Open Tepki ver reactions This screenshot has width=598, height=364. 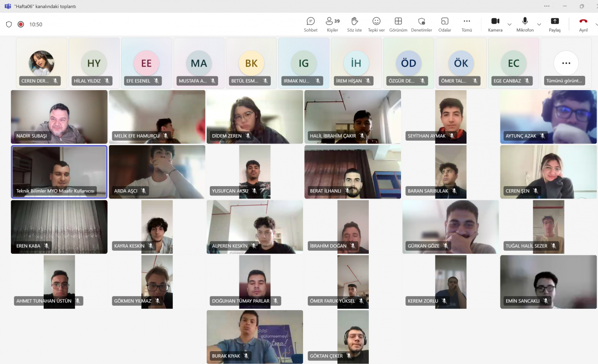pyautogui.click(x=376, y=24)
